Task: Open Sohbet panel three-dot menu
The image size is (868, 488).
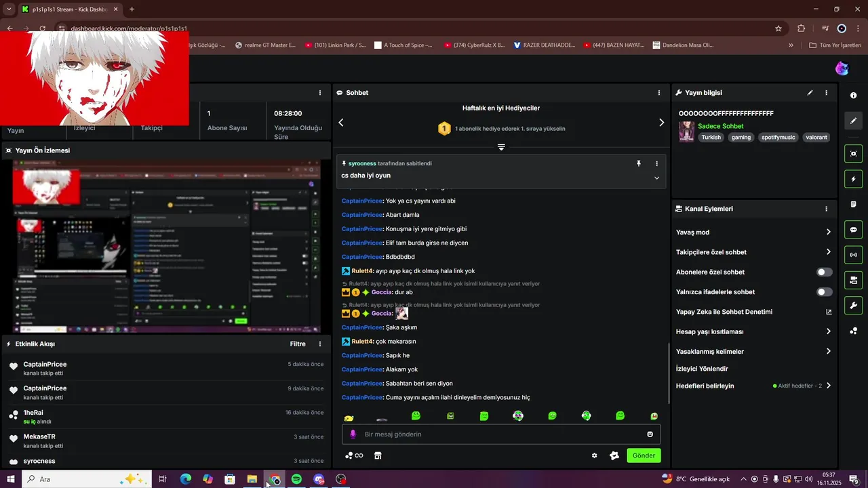Action: coord(658,93)
